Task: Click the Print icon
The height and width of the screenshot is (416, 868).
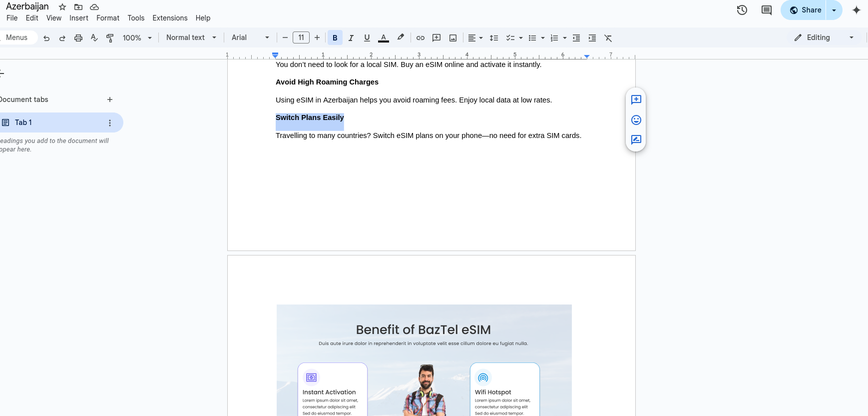Action: coord(78,38)
